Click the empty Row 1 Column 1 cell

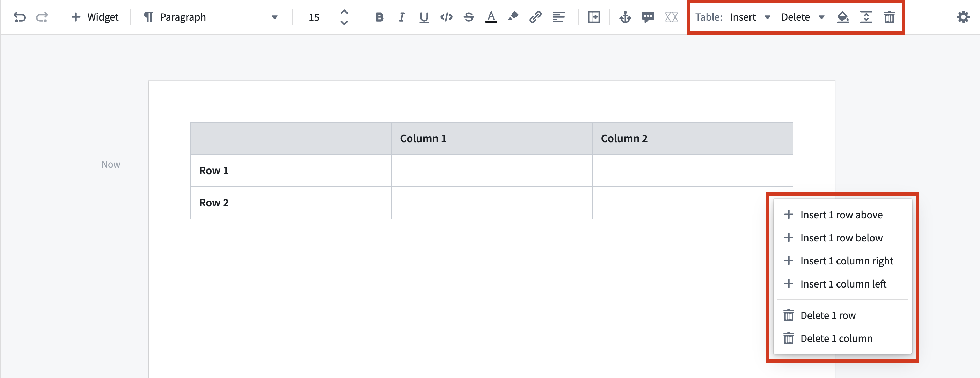point(491,170)
